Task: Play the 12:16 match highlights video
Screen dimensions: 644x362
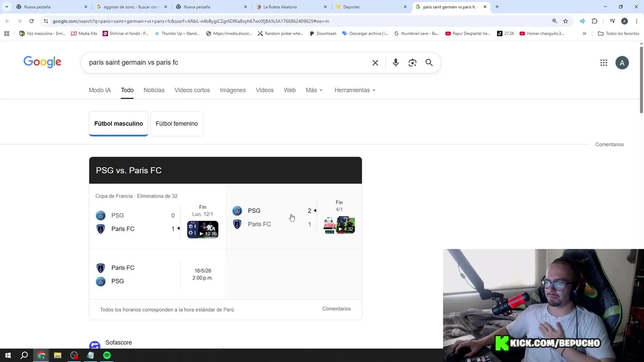Action: click(x=203, y=230)
